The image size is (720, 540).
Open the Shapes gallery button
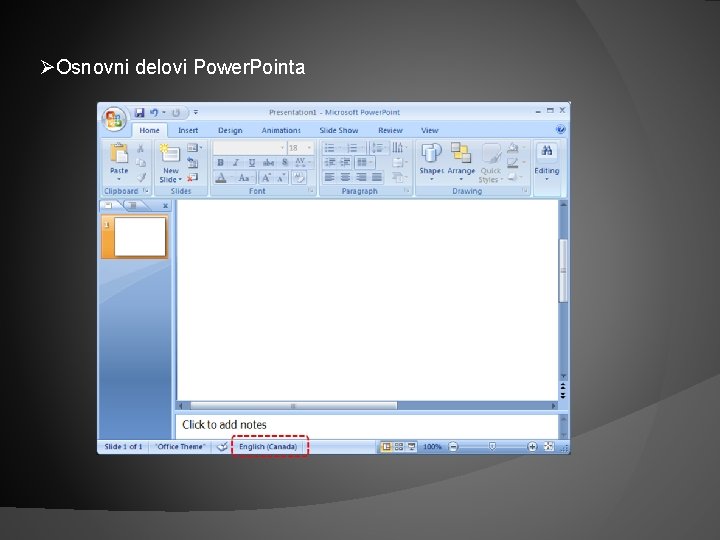tap(432, 161)
